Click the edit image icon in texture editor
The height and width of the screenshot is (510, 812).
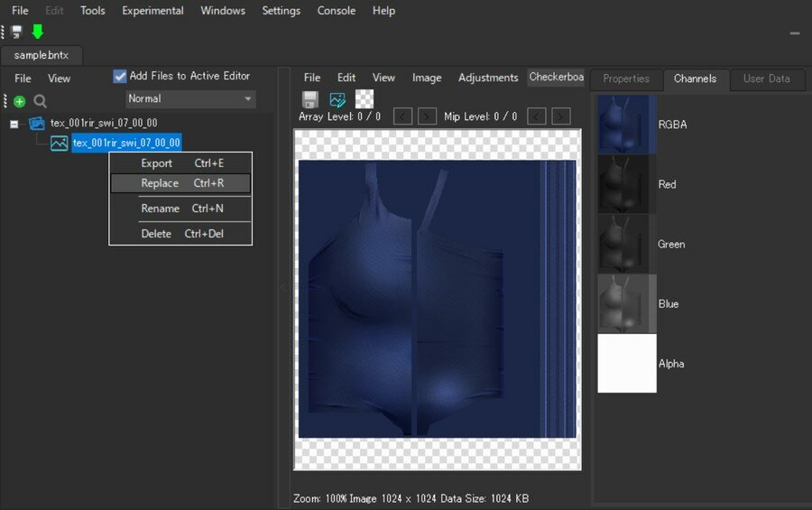[337, 99]
